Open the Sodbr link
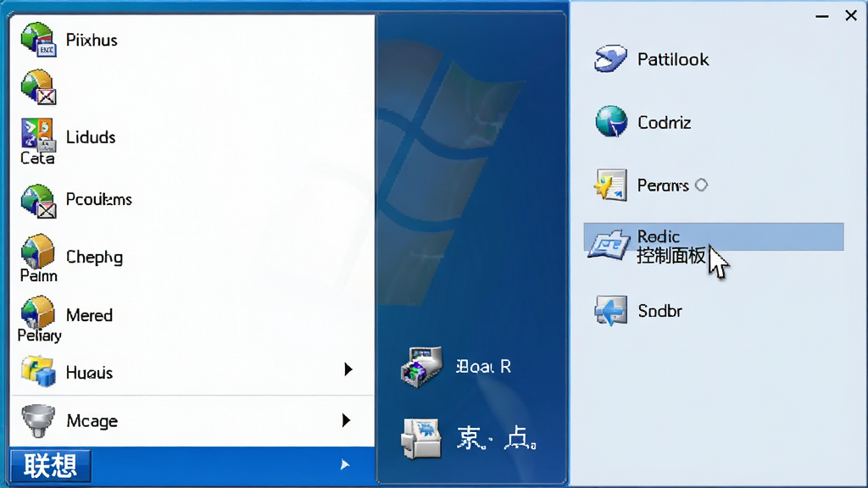The height and width of the screenshot is (488, 868). tap(659, 311)
